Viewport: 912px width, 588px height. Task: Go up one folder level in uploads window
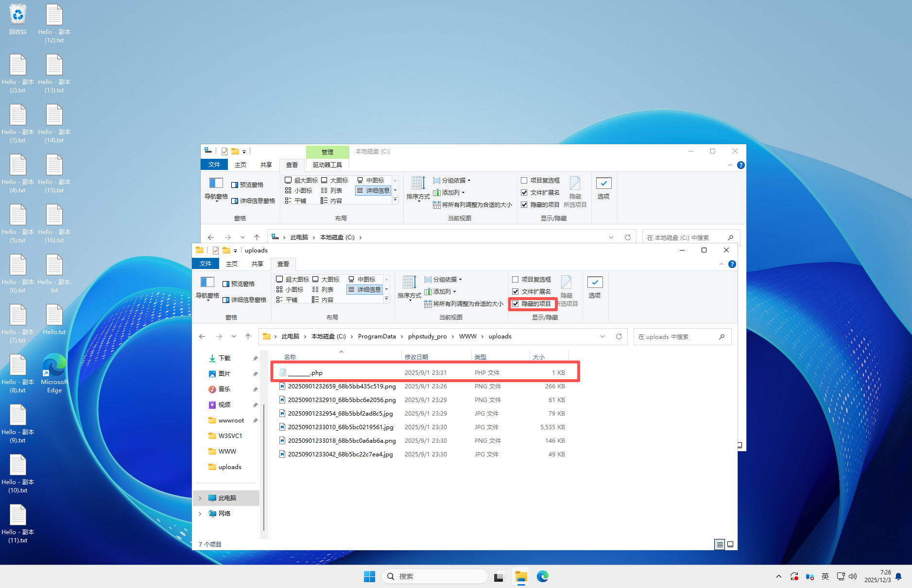point(248,336)
